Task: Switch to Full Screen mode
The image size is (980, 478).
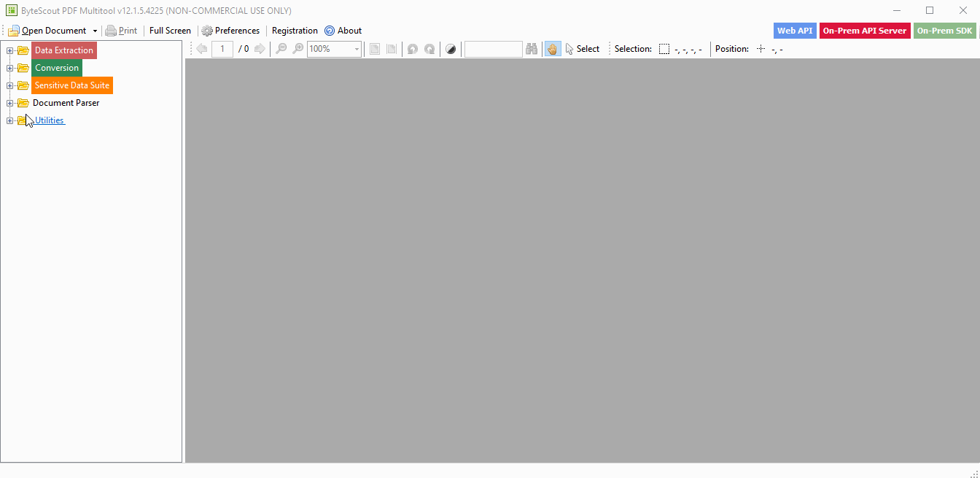Action: (x=170, y=31)
